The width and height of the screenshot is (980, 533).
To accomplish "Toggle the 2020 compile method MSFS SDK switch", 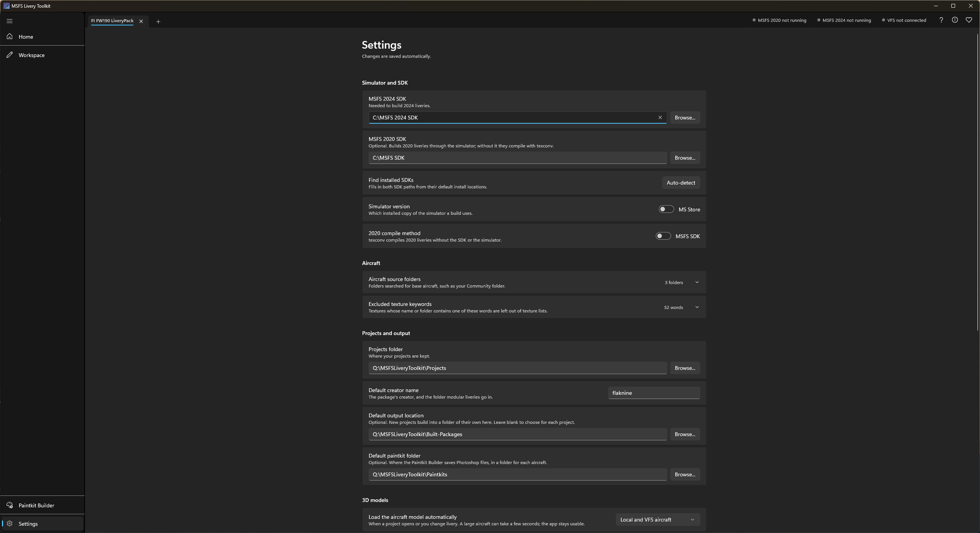I will [663, 236].
